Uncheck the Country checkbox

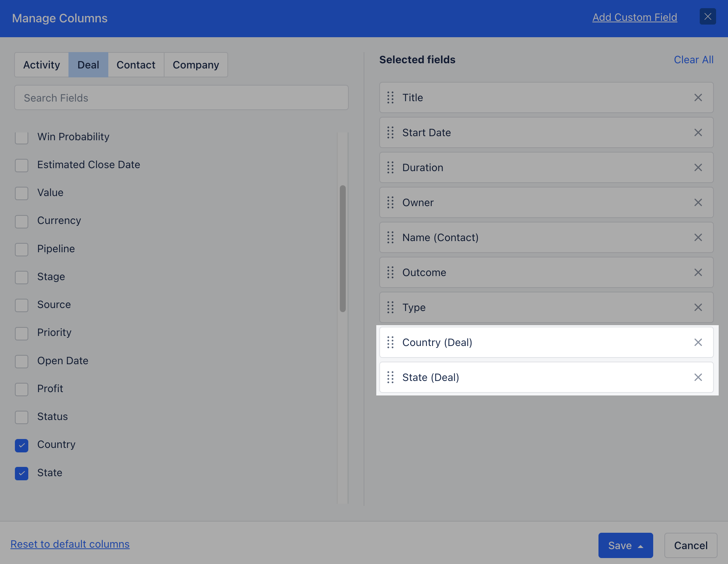[x=22, y=445]
